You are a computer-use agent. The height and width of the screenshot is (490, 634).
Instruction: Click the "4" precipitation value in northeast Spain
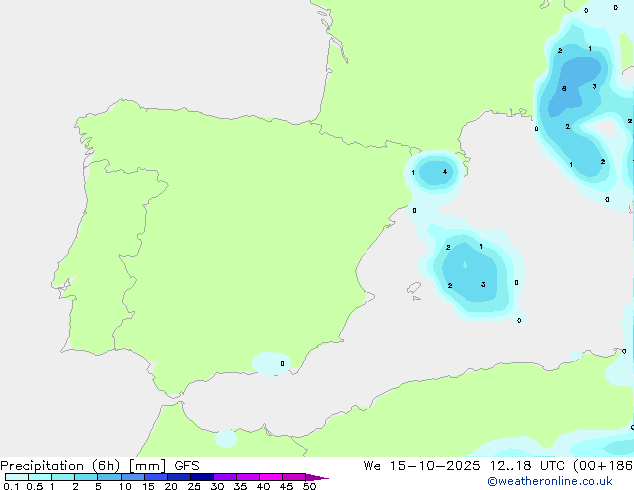445,172
